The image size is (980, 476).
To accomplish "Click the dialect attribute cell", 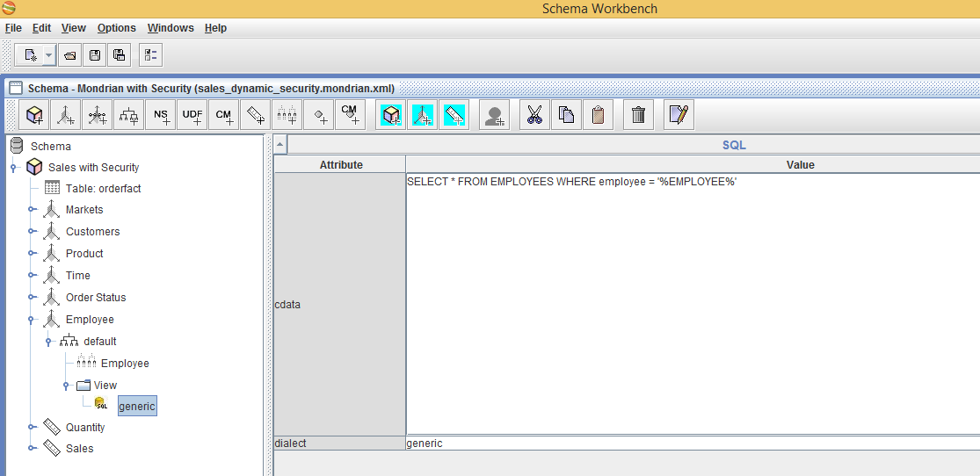I will (340, 444).
